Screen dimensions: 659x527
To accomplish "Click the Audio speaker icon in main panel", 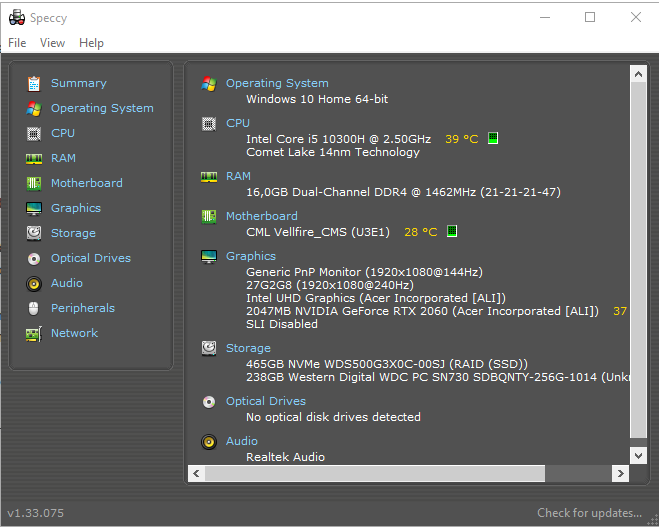I will click(209, 442).
